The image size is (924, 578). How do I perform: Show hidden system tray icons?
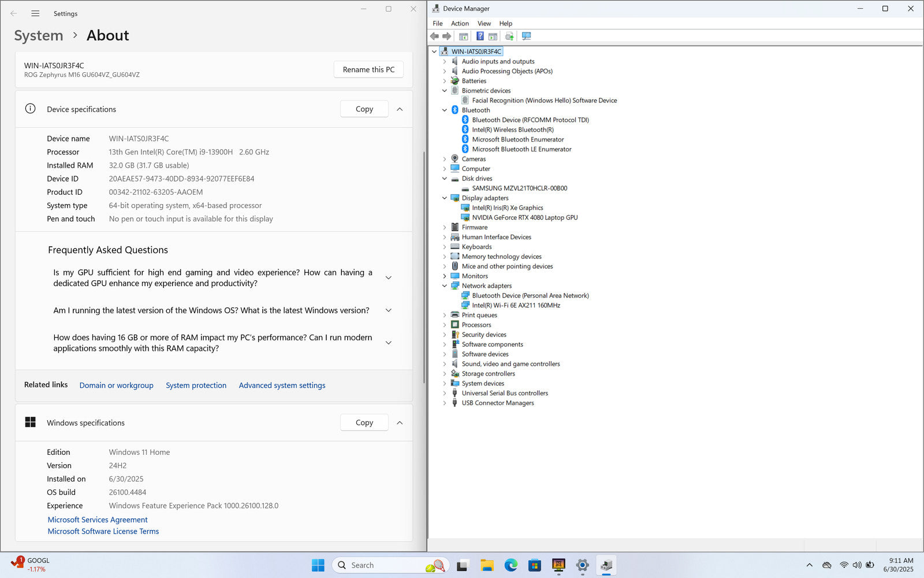[809, 565]
